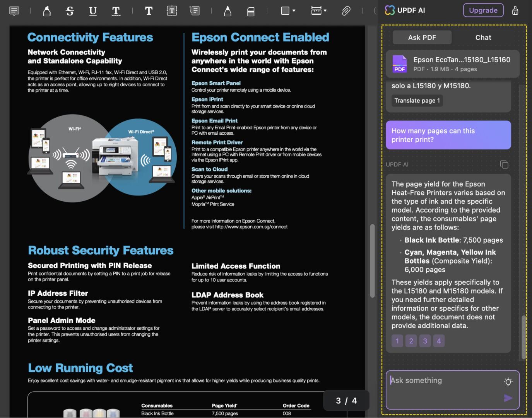Screen dimensions: 532x418
Task: Choose the underline annotation tool
Action: tap(93, 11)
